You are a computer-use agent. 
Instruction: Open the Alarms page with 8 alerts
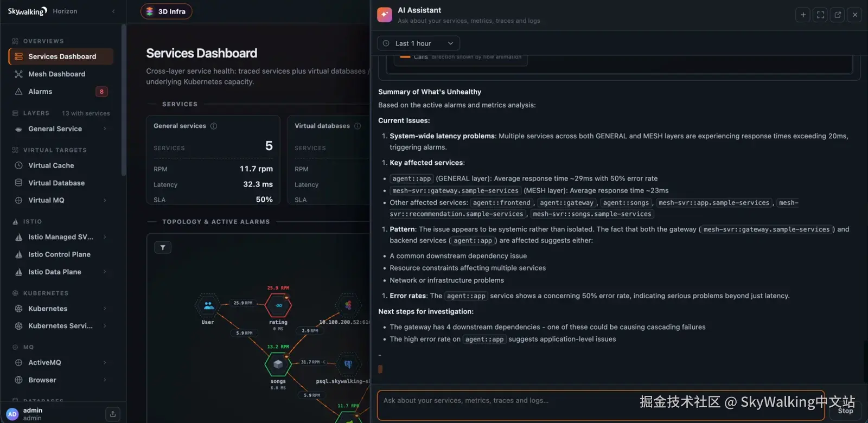[61, 92]
